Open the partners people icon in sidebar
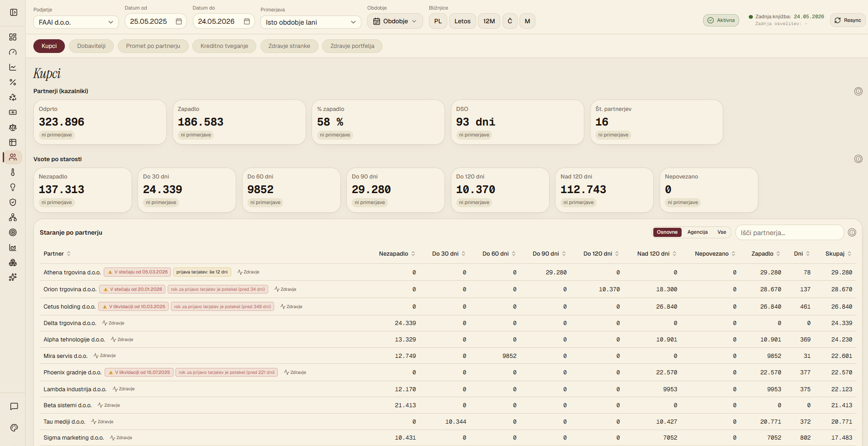This screenshot has height=446, width=868. (13, 157)
